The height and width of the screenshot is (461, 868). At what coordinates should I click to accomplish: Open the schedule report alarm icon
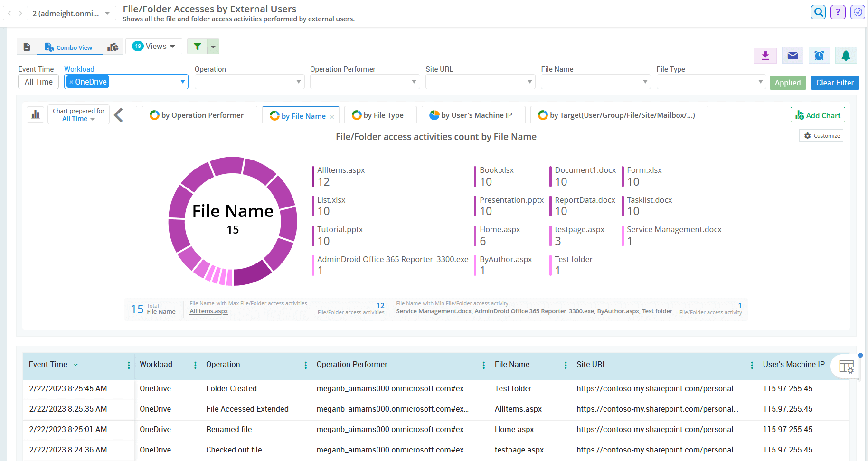[x=819, y=55]
